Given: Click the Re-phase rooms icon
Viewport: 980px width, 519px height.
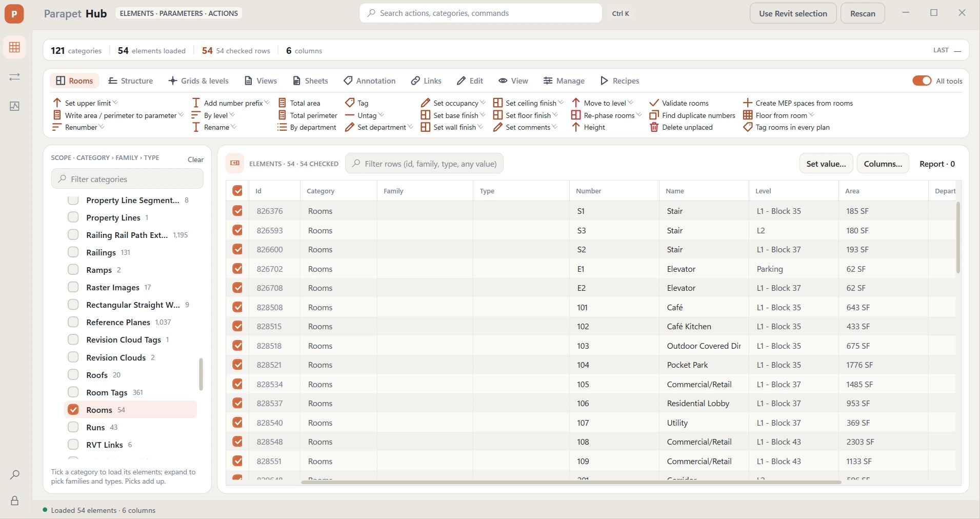Looking at the screenshot, I should pos(576,115).
